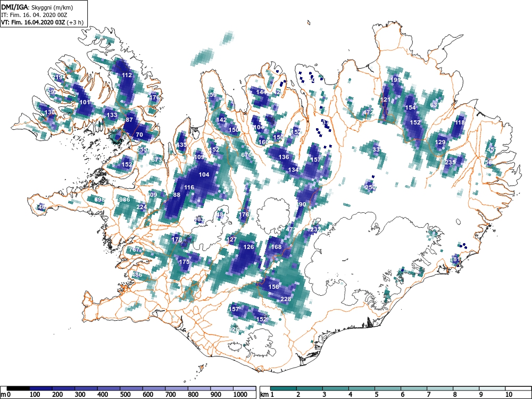Click the km 1 label in the kilometre legend

[267, 395]
